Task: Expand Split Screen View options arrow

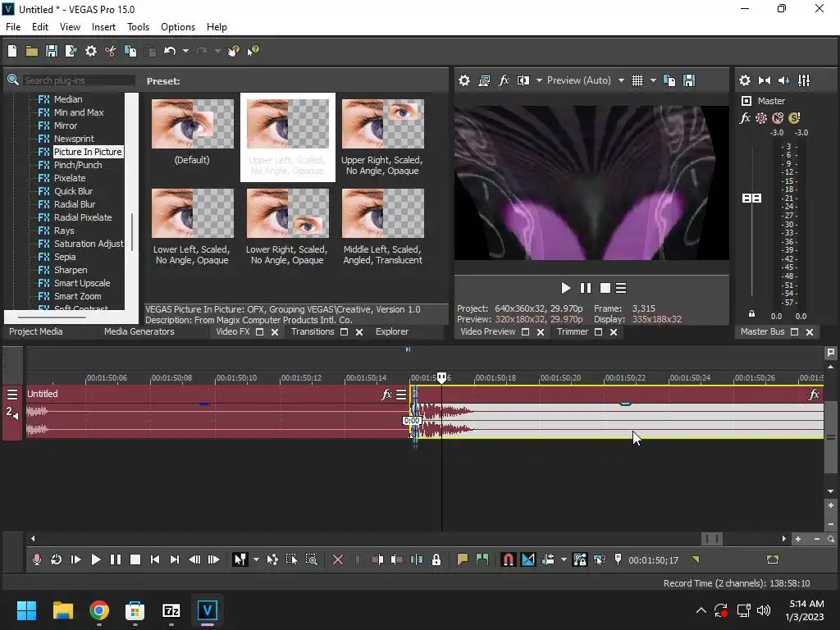Action: pos(539,80)
